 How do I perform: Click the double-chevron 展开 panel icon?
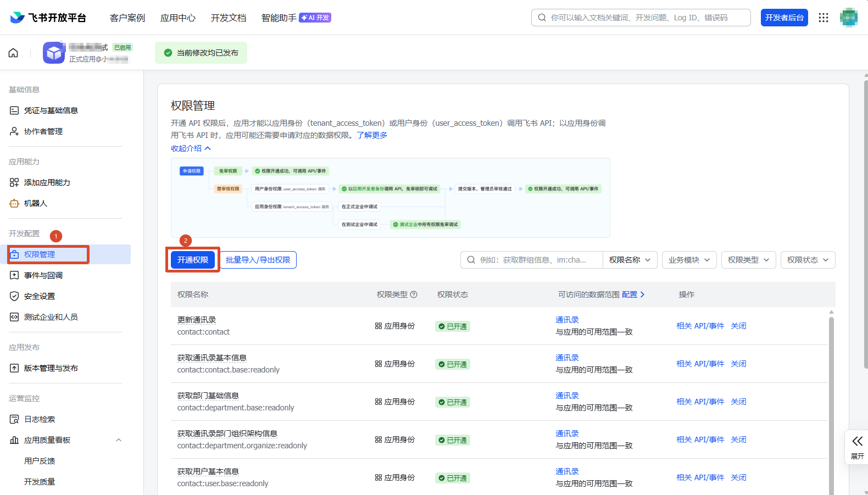point(858,441)
